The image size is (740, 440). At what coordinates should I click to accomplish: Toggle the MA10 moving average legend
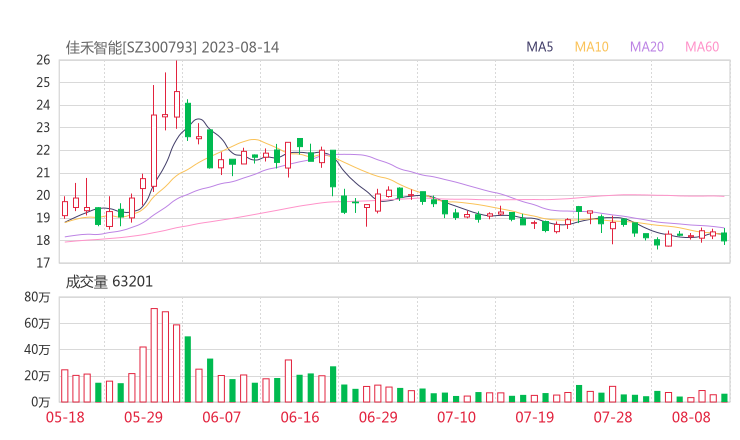(x=592, y=47)
